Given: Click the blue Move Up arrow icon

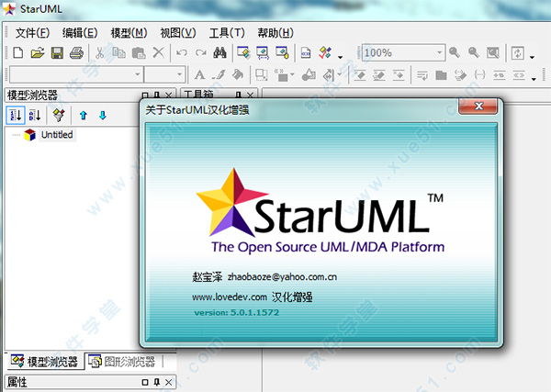Looking at the screenshot, I should [x=84, y=115].
